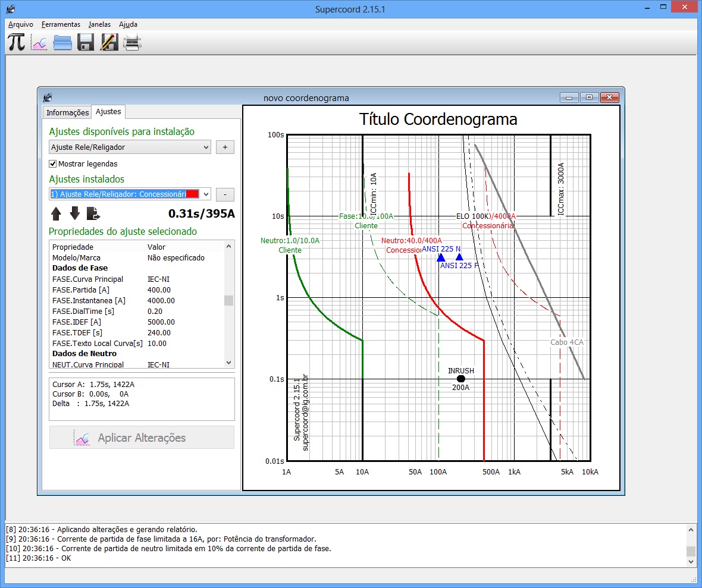Click the Cursor A readout line
This screenshot has width=702, height=588.
(93, 385)
